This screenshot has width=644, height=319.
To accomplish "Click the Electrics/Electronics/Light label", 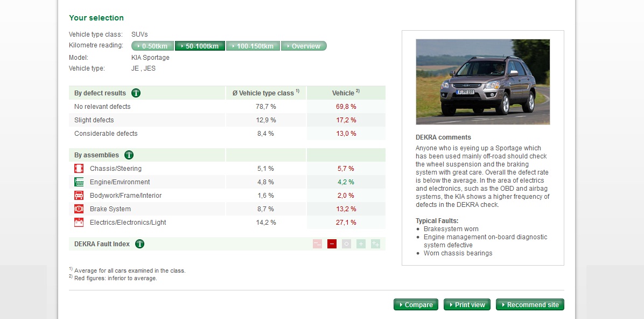I will click(x=128, y=223).
